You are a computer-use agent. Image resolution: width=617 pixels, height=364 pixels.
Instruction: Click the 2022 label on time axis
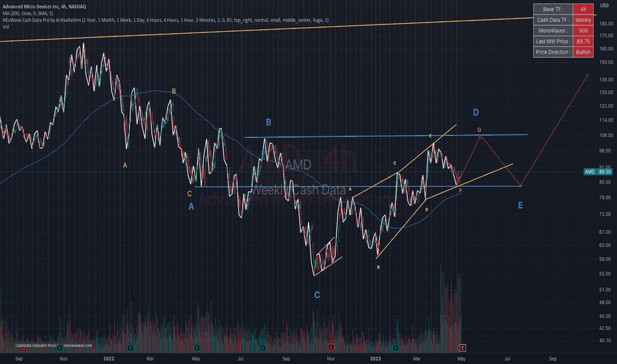click(109, 359)
